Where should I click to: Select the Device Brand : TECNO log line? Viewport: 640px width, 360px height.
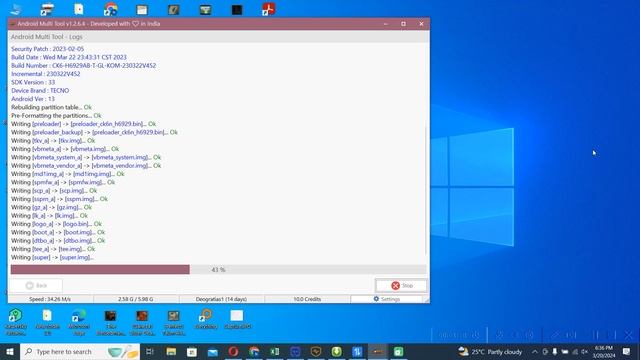click(x=40, y=90)
